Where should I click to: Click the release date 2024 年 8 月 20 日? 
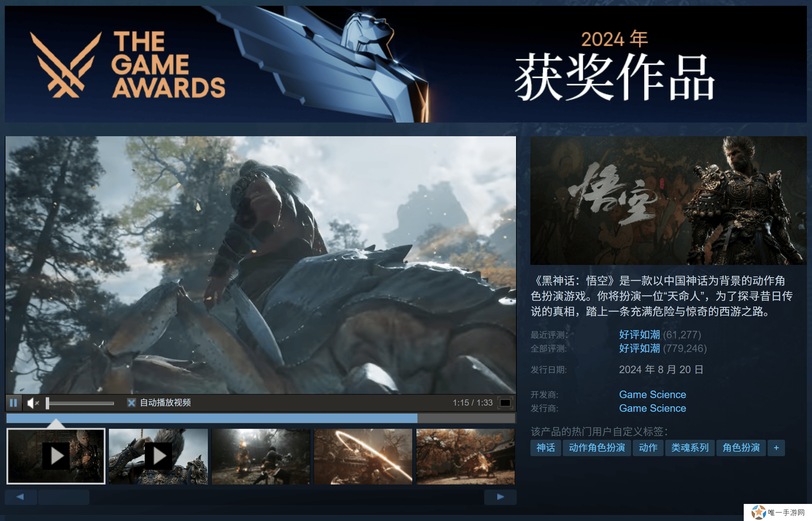(661, 370)
